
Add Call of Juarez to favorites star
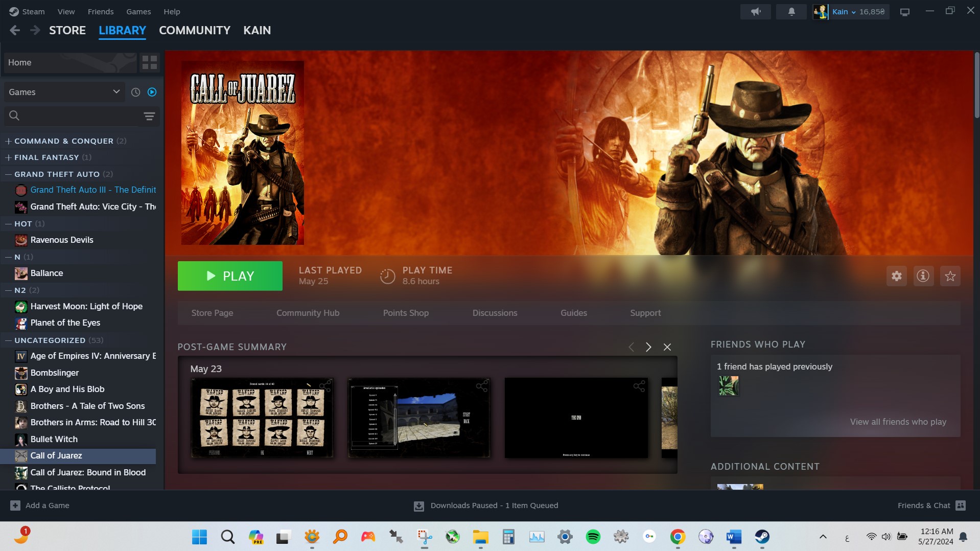click(x=950, y=276)
